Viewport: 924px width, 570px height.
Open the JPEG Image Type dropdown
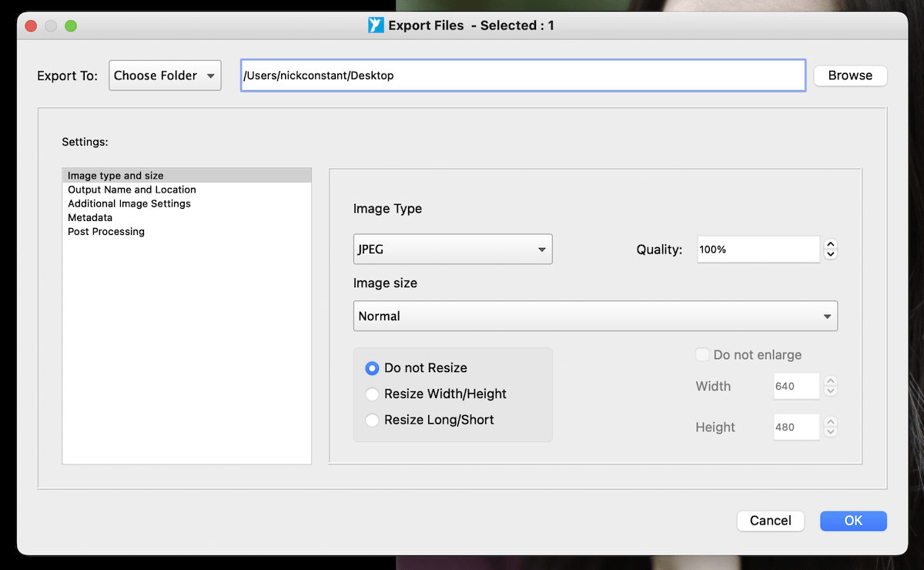[452, 249]
